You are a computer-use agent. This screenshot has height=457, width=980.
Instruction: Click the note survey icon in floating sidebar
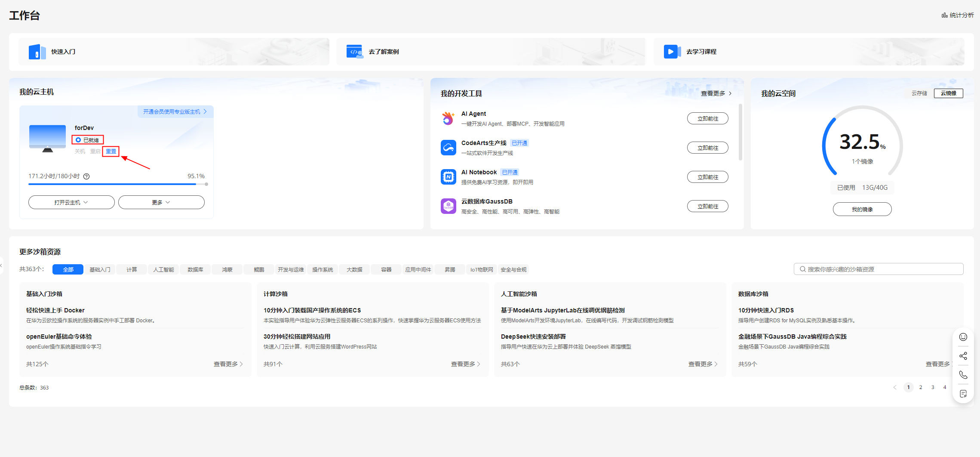coord(963,394)
